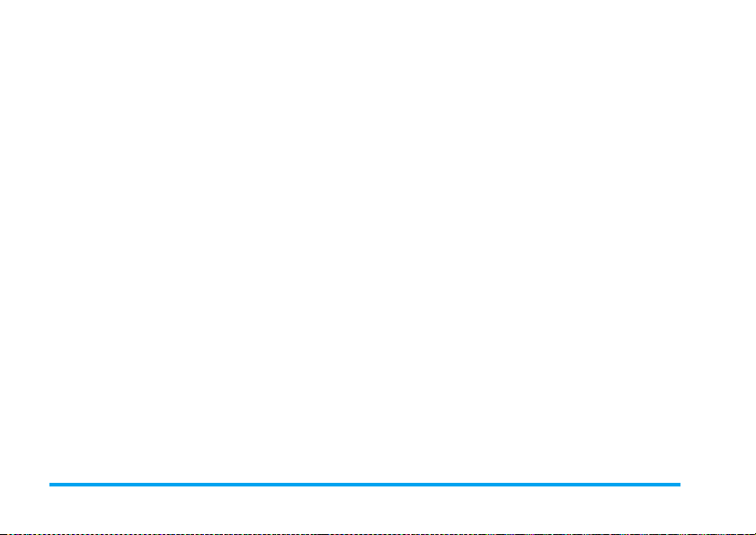Click the blue horizontal divider line
Screen dimensions: 756x535
[x=364, y=485]
